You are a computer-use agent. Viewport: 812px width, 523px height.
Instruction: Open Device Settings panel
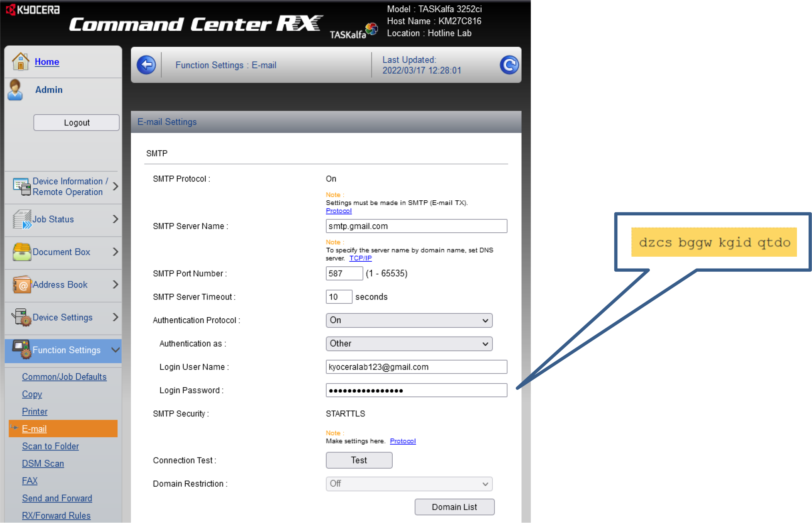pos(61,317)
